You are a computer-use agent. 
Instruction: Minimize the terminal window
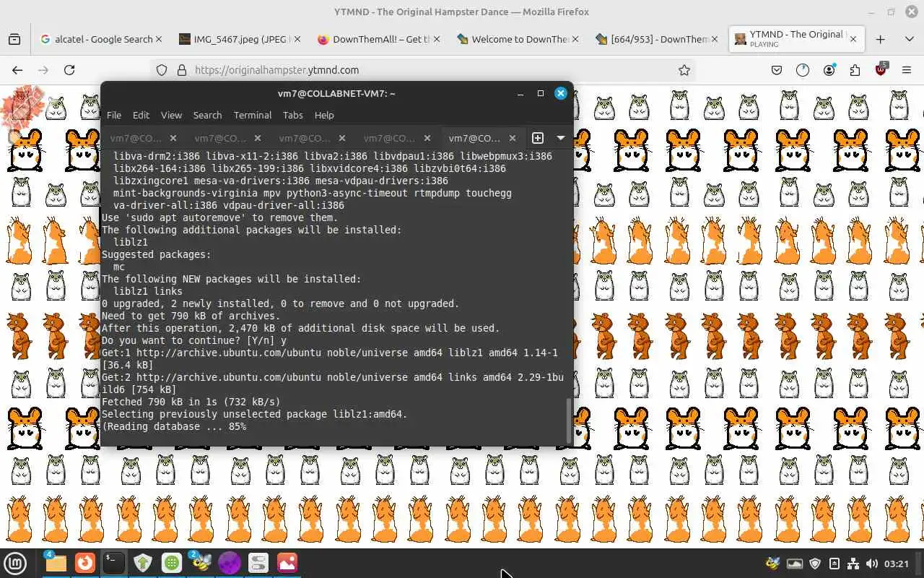[520, 93]
